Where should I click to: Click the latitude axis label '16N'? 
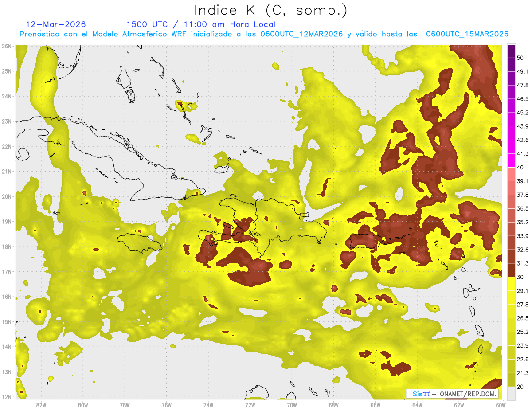pyautogui.click(x=7, y=297)
